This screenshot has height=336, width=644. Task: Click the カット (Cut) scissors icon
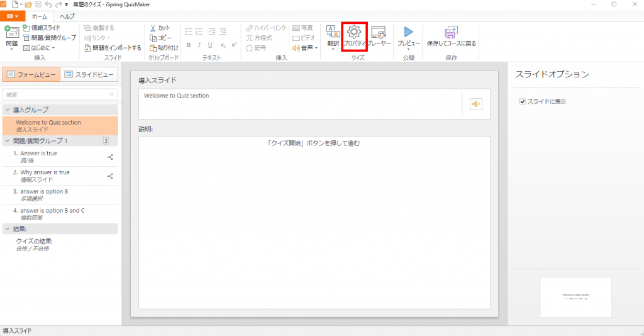[x=153, y=28]
